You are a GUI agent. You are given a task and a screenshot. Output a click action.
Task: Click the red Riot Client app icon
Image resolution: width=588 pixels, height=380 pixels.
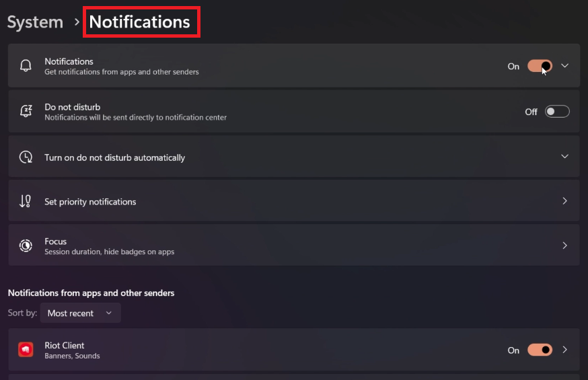coord(26,350)
